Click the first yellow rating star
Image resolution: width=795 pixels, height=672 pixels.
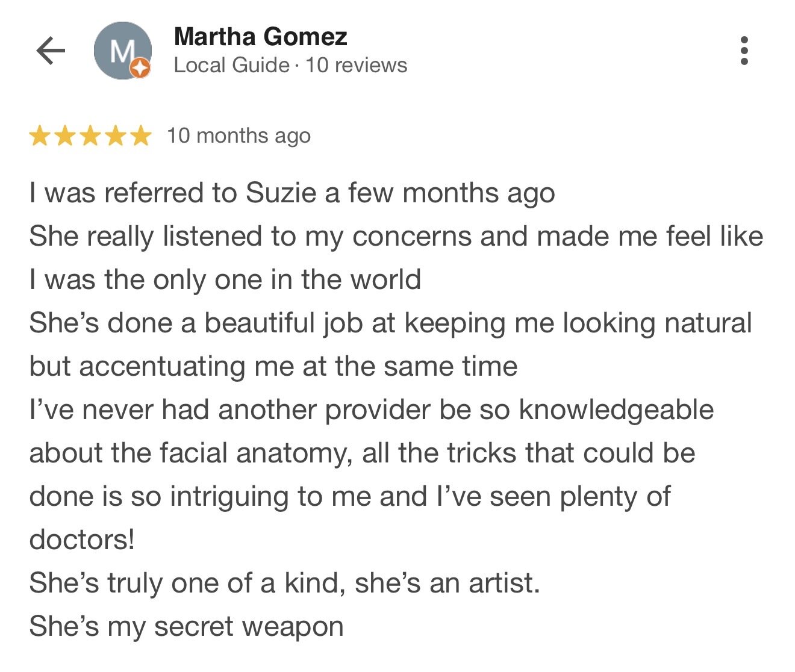click(x=40, y=136)
